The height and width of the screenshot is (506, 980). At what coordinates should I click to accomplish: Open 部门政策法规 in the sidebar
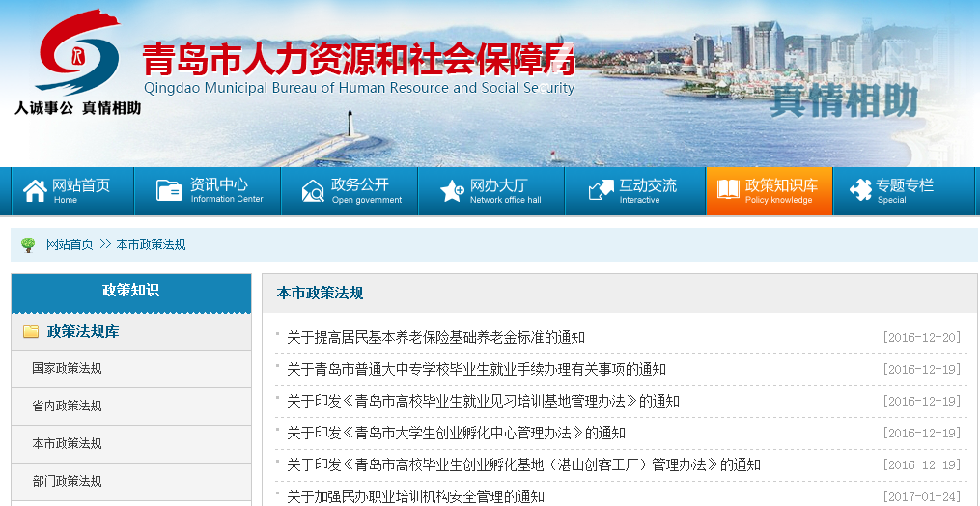point(67,482)
